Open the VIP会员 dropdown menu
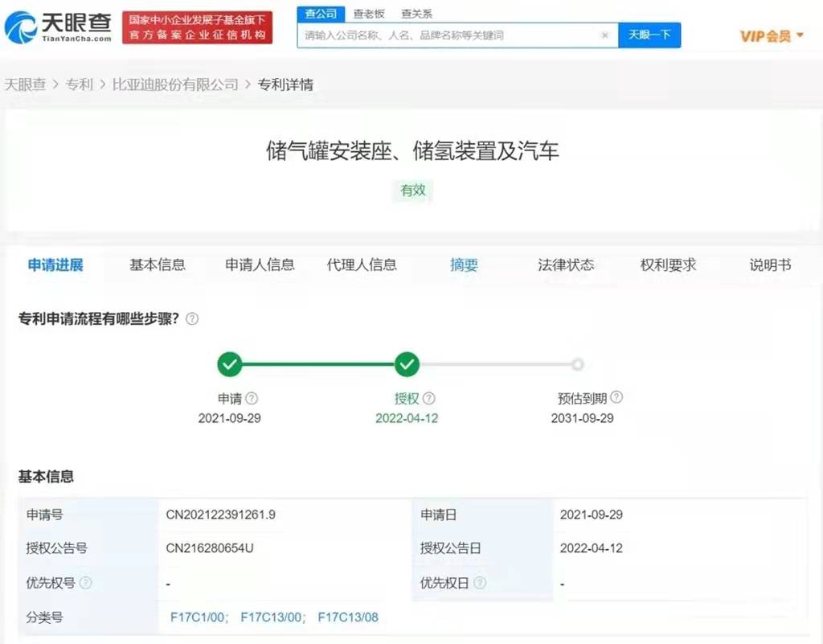 [771, 36]
